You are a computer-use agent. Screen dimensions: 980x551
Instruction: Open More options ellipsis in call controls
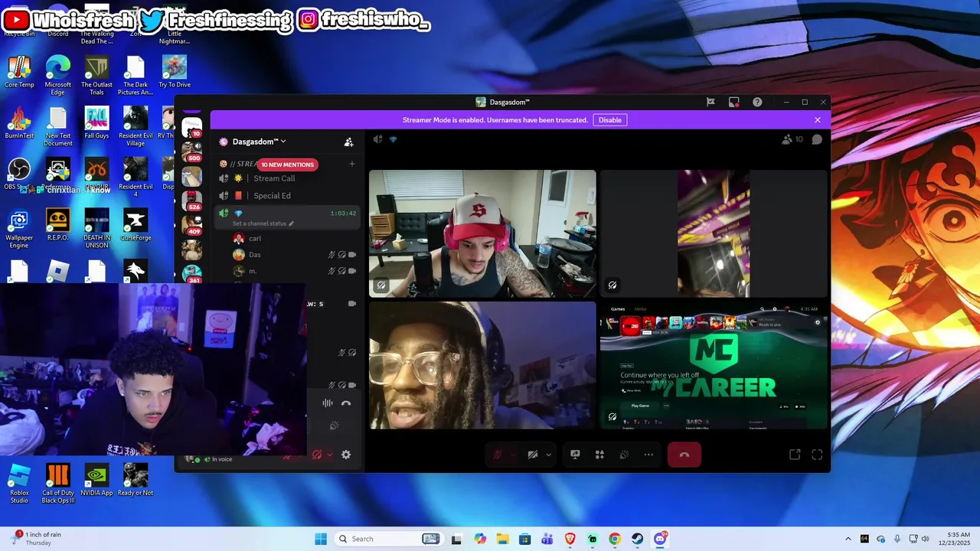(648, 455)
